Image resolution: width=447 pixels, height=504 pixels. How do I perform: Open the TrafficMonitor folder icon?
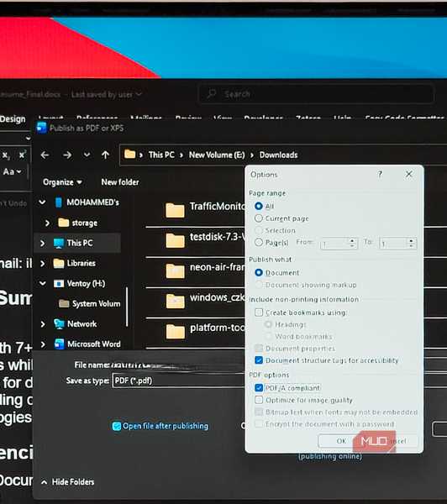(x=175, y=210)
